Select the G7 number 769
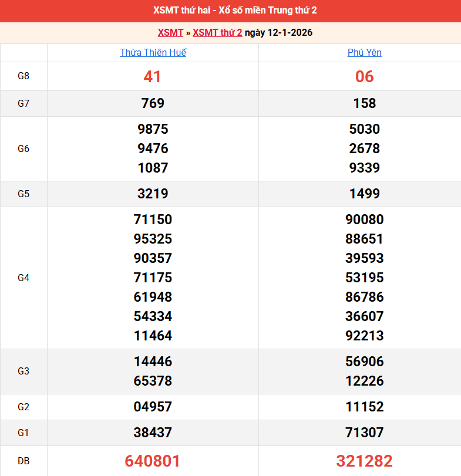The image size is (461, 476). click(153, 103)
